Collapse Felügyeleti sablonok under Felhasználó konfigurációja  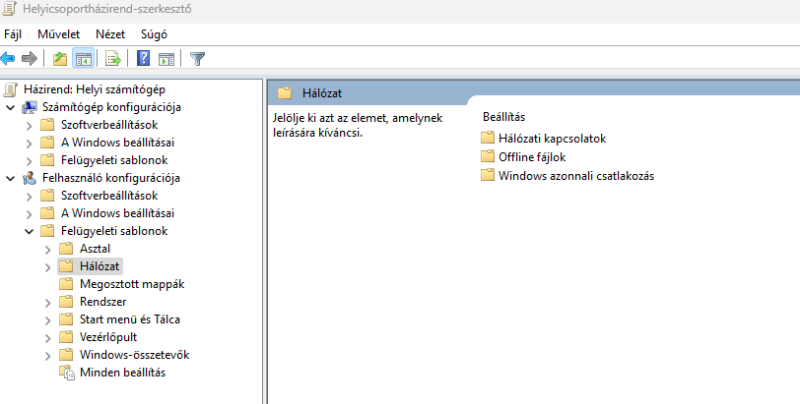point(29,232)
